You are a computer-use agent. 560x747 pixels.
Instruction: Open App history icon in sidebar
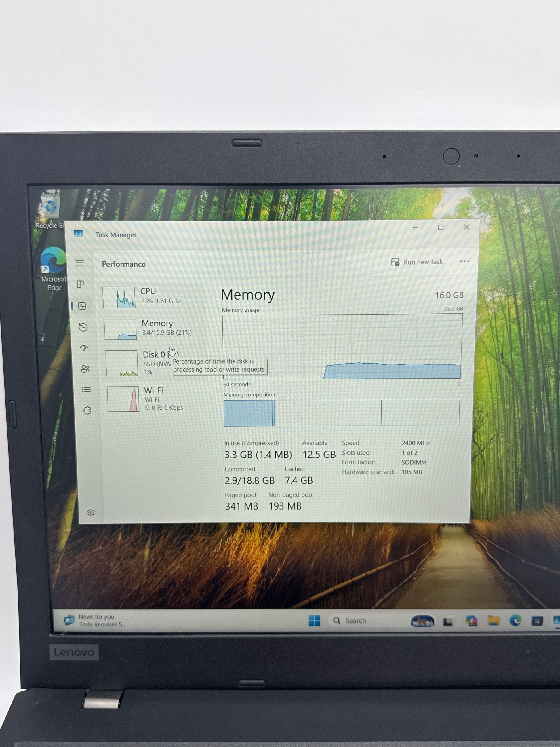point(83,327)
